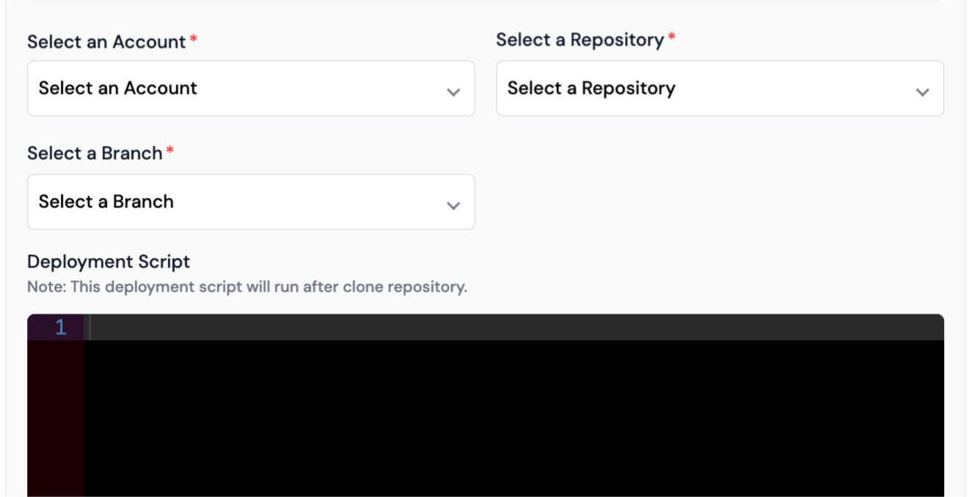This screenshot has width=980, height=497.
Task: Open the Select a Branch dropdown
Action: pyautogui.click(x=251, y=202)
